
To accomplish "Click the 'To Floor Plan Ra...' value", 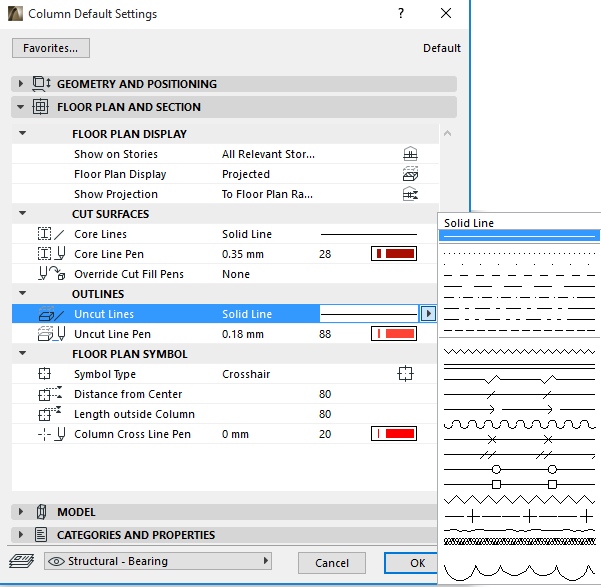I will tap(267, 194).
